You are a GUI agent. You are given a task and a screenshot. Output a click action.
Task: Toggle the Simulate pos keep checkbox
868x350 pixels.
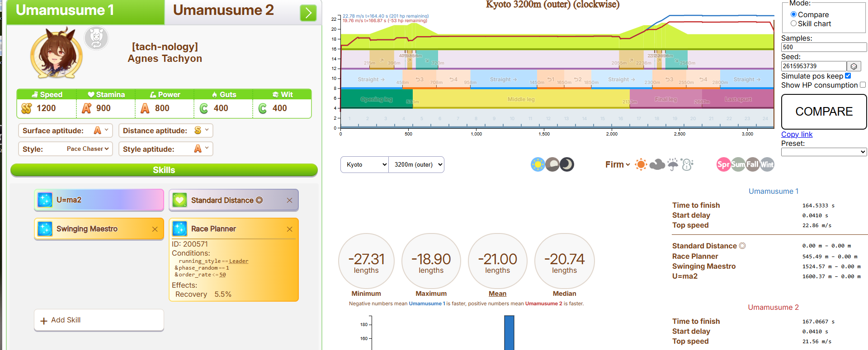pos(848,76)
